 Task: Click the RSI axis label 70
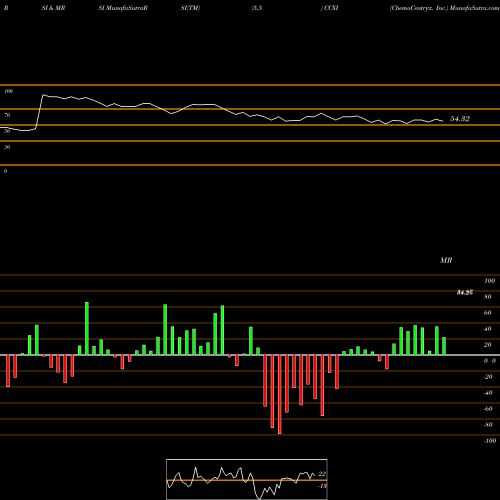point(7,115)
